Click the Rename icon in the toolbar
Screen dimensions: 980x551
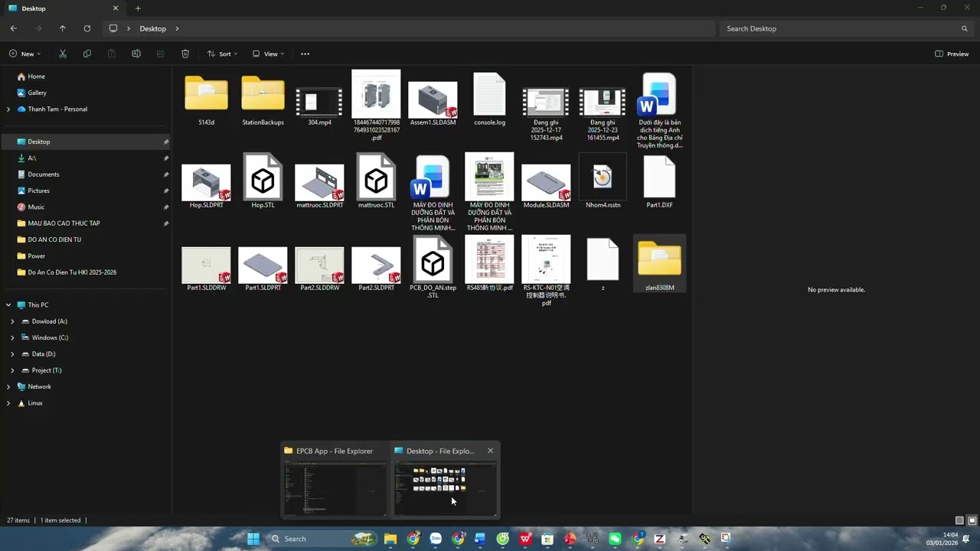pos(136,54)
